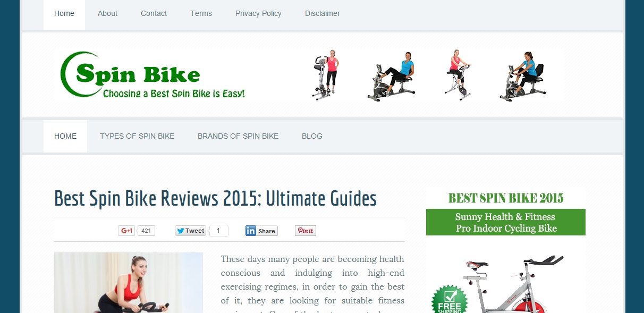The width and height of the screenshot is (644, 313).
Task: Click the Choosing a Best Spin Bike tagline
Action: click(x=174, y=94)
